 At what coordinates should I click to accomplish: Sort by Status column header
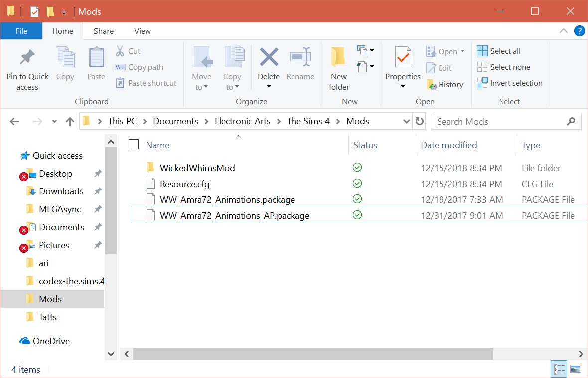click(365, 145)
